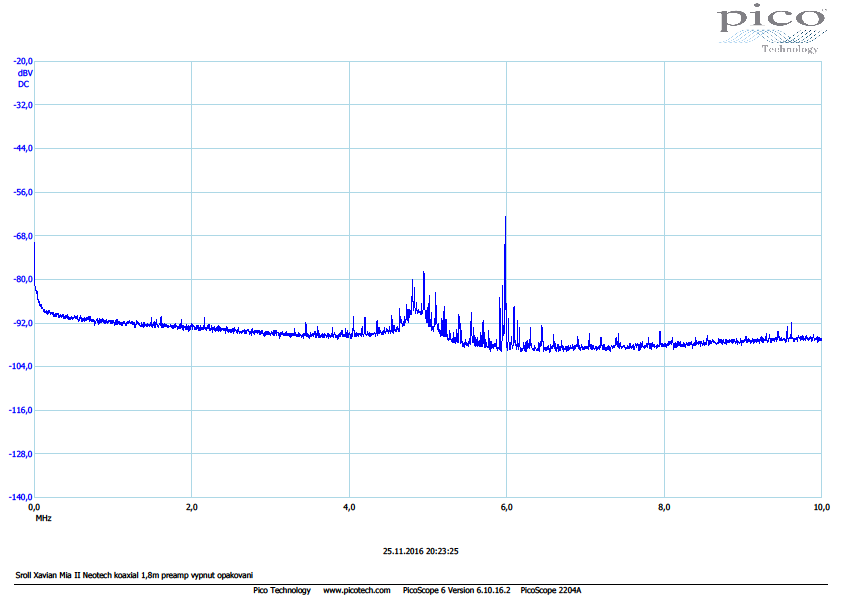Screen dimensions: 842x595
Task: Select the -80,0 axis label
Action: click(23, 279)
